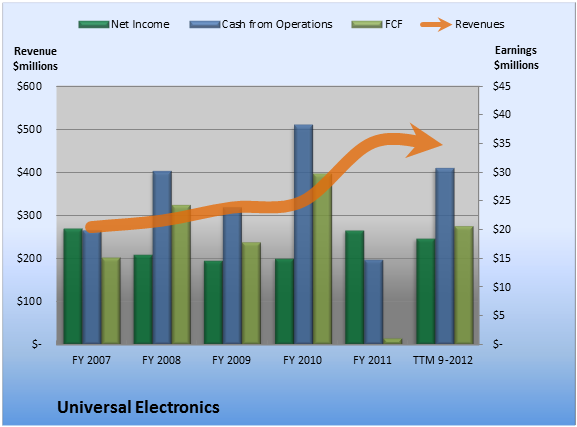Image resolution: width=577 pixels, height=427 pixels.
Task: Select the FY 2007 FCF bar
Action: coord(111,301)
